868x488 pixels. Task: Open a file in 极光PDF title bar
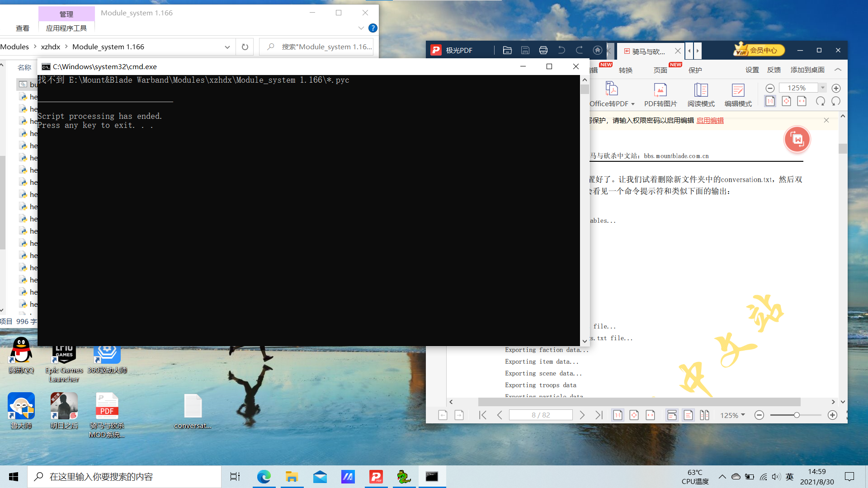(507, 50)
